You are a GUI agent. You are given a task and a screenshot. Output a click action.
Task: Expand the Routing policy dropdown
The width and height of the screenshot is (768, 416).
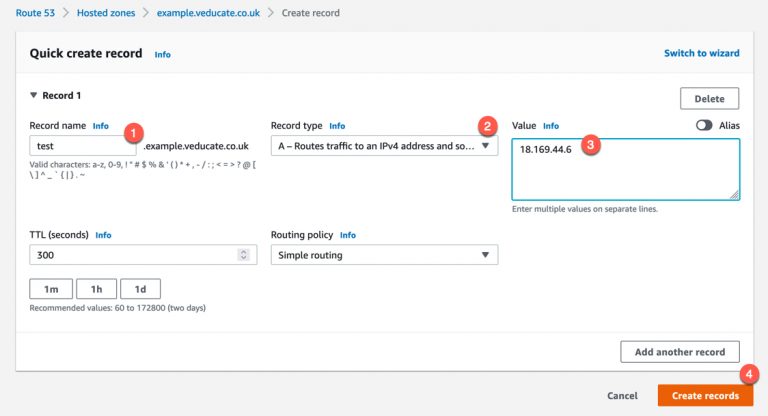pos(384,255)
